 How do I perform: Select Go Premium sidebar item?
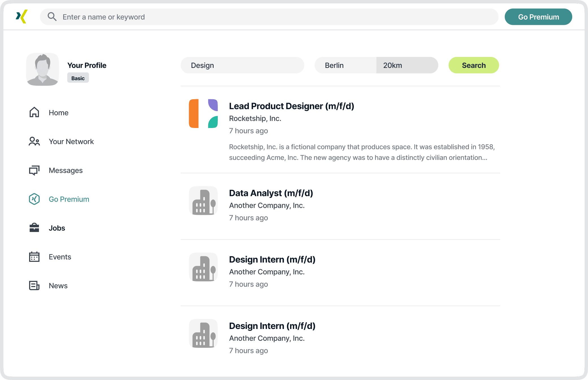point(69,199)
